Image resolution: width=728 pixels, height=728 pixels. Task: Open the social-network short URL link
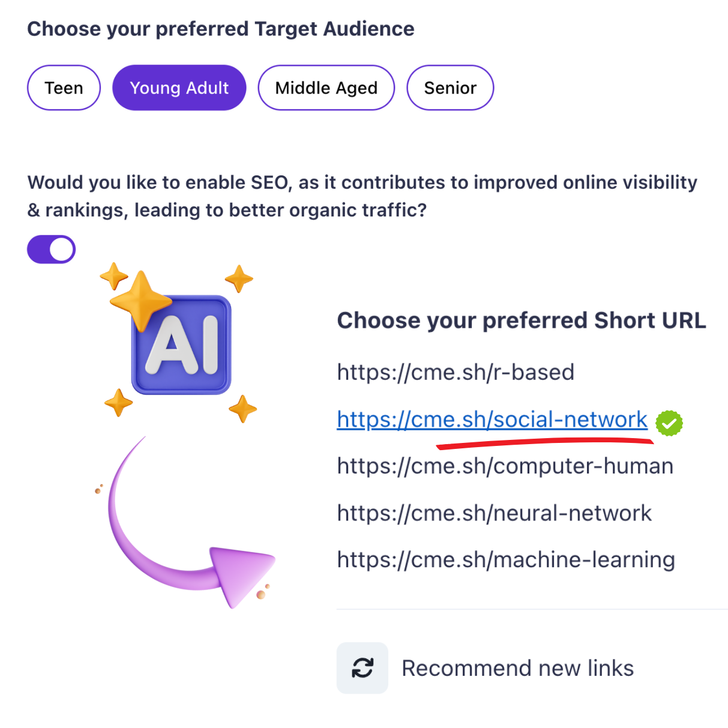click(492, 419)
